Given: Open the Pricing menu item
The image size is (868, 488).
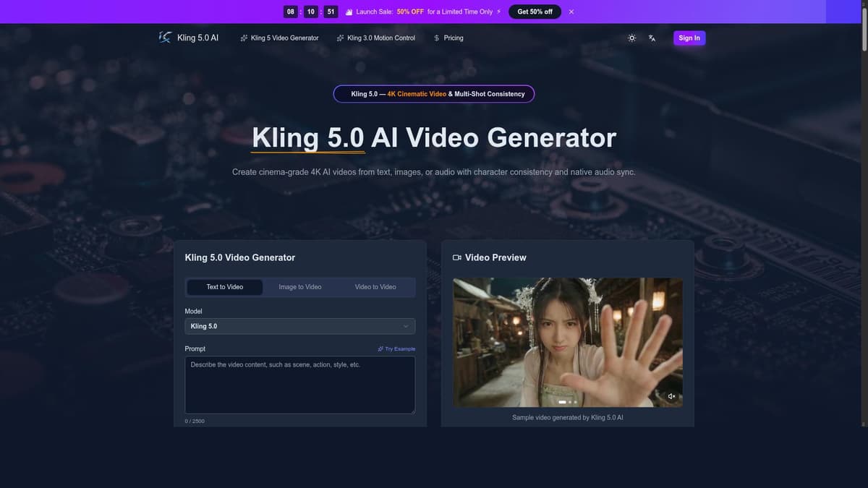Looking at the screenshot, I should [454, 37].
